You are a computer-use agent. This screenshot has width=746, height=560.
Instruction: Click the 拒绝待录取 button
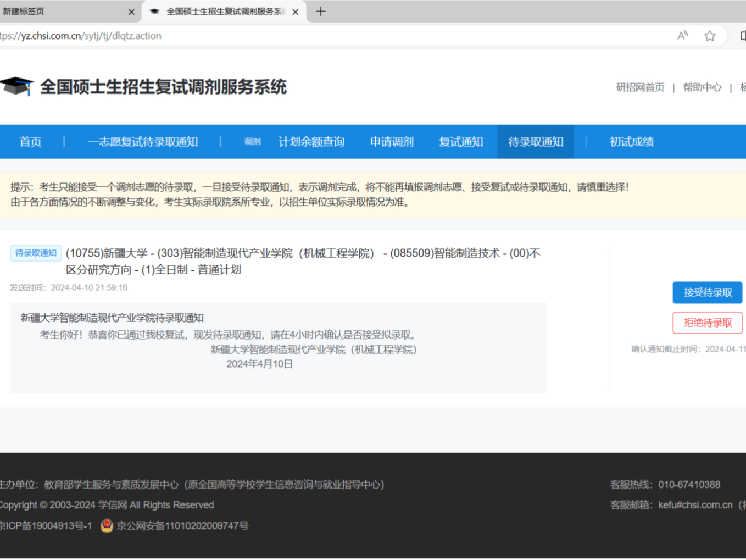pos(708,323)
